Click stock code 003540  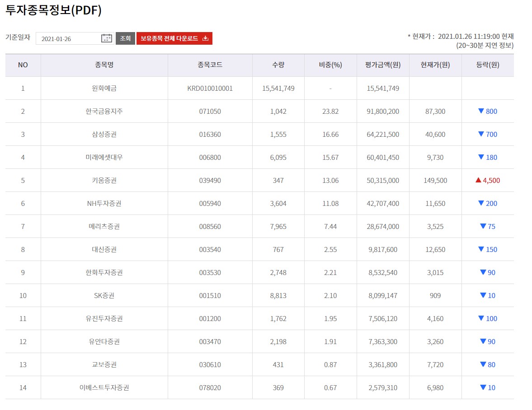pyautogui.click(x=210, y=250)
